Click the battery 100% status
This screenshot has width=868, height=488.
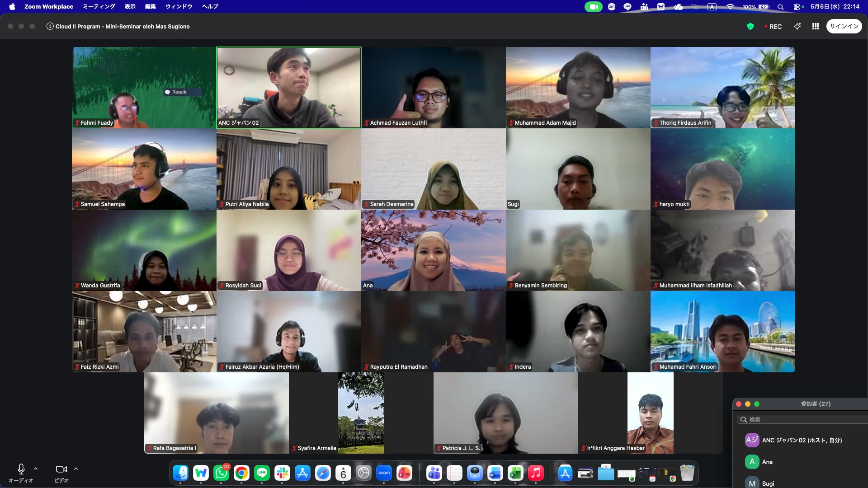click(x=756, y=7)
